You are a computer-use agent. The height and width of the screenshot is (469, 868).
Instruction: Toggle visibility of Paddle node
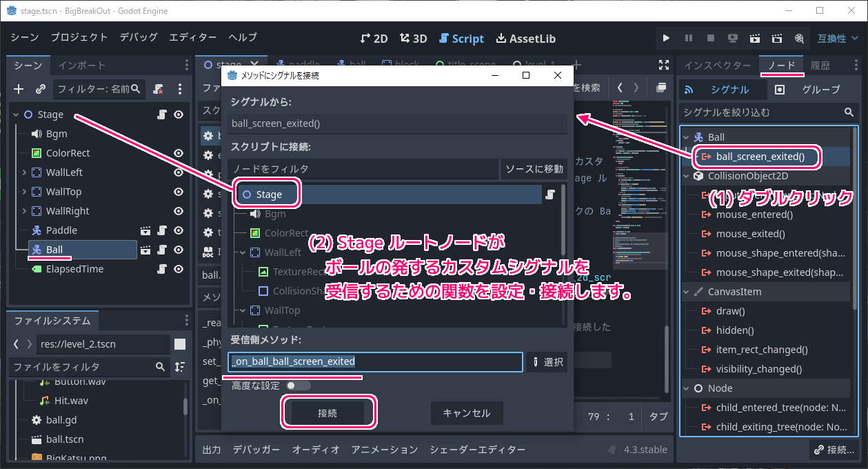pyautogui.click(x=179, y=230)
